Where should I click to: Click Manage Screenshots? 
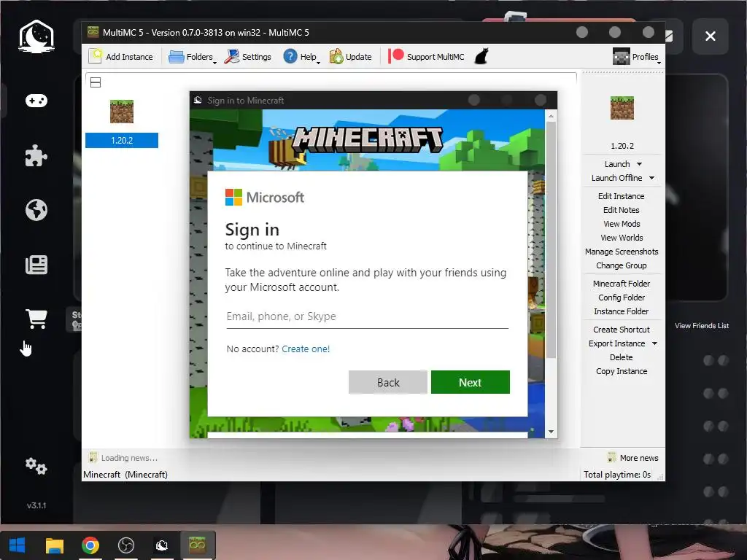point(622,252)
